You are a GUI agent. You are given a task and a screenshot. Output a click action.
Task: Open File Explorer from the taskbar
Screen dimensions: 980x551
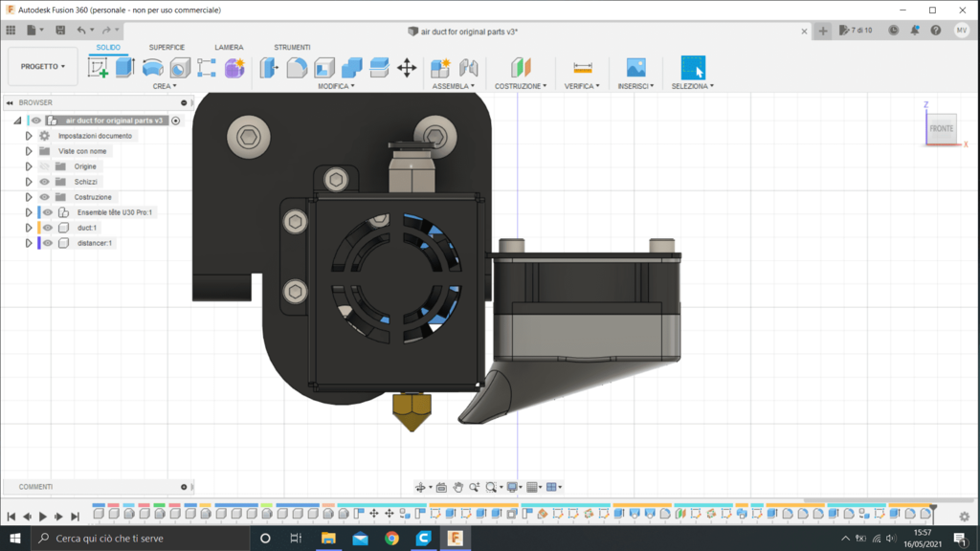pyautogui.click(x=328, y=538)
